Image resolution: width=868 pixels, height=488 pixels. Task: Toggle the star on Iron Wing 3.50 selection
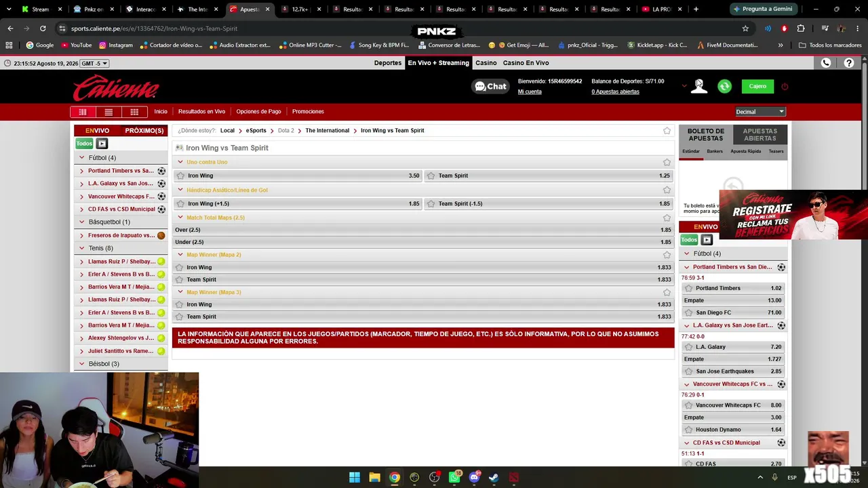coord(180,176)
